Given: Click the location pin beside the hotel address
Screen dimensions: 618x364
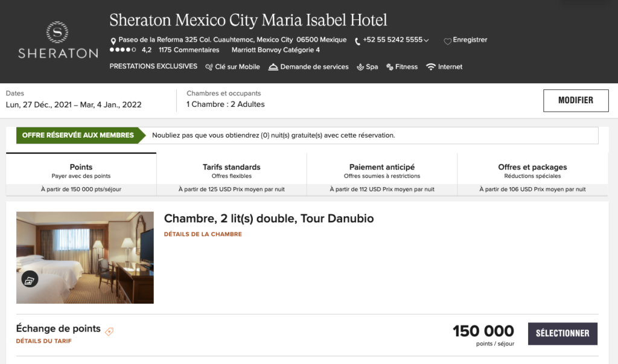Looking at the screenshot, I should (x=113, y=40).
